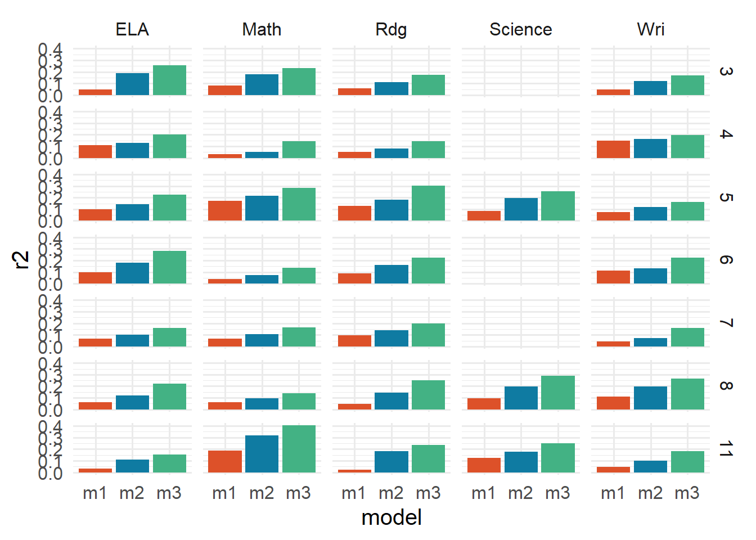This screenshot has width=756, height=540.
Task: Click the grade 3 row label on right
Action: [726, 71]
